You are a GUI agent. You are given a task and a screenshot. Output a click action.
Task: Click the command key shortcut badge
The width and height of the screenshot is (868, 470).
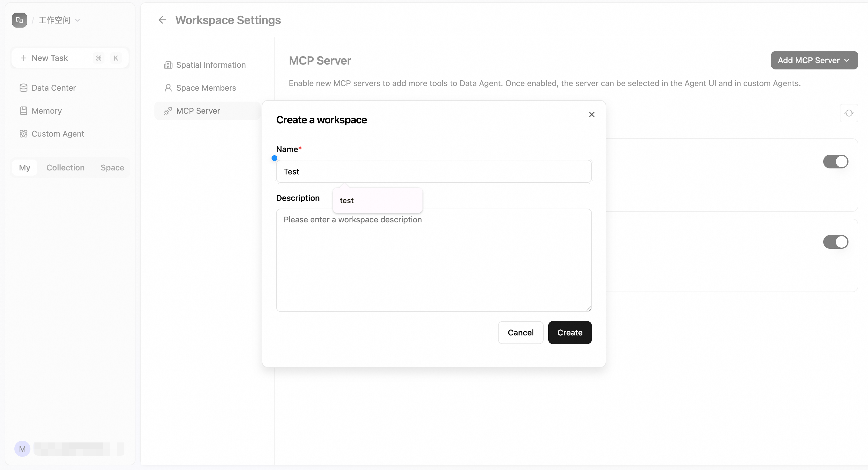(x=98, y=58)
